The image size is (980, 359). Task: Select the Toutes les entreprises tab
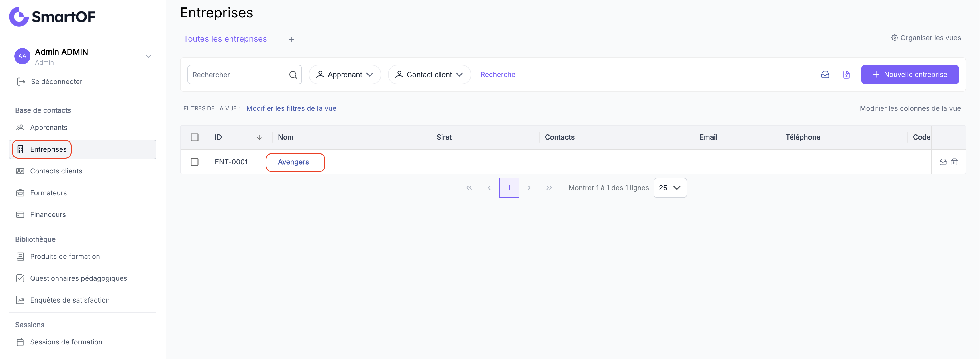[x=225, y=39]
